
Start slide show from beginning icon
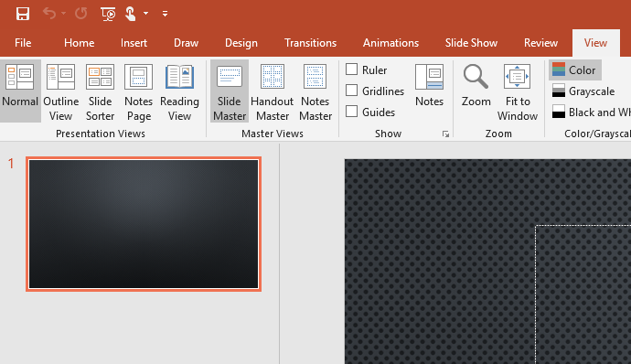coord(108,14)
